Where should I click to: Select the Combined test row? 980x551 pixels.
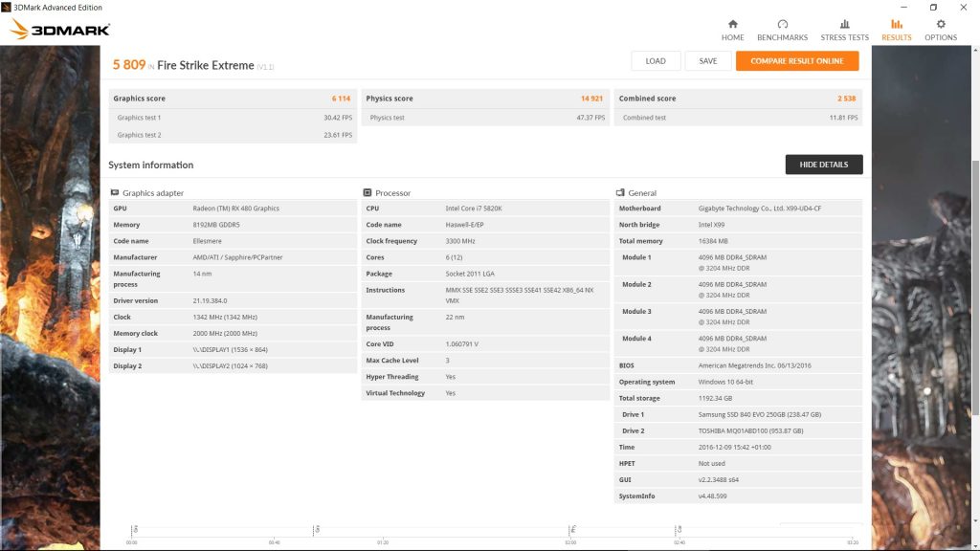coord(738,118)
